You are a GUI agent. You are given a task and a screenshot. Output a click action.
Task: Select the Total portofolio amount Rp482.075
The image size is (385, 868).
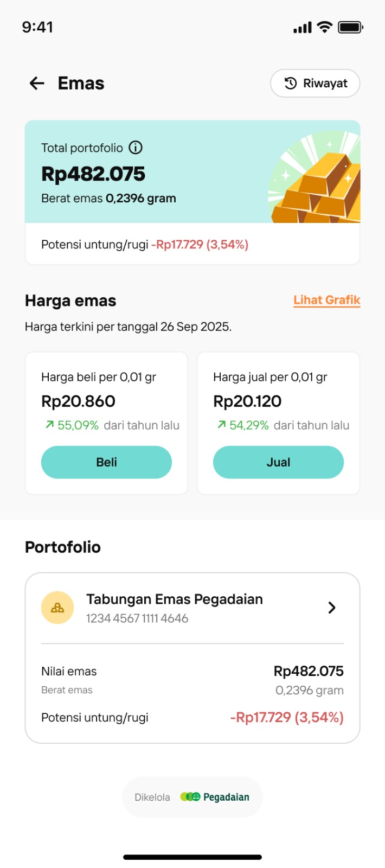(x=93, y=174)
